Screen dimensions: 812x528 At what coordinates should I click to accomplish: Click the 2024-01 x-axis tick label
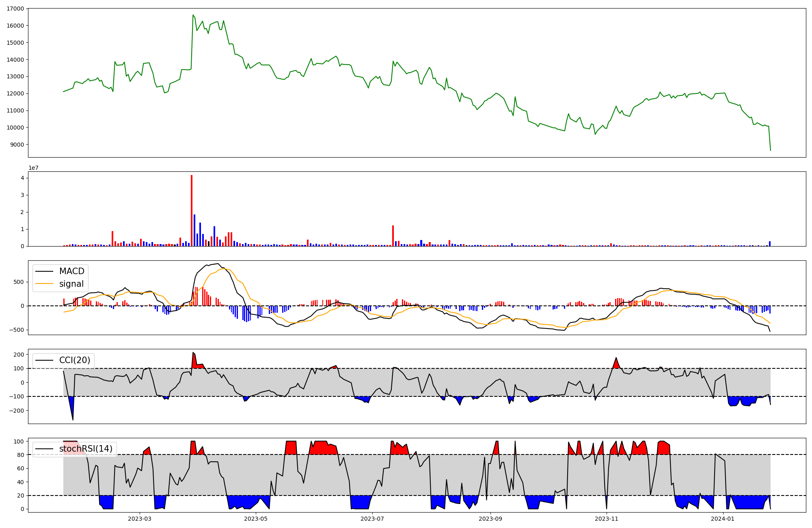[723, 519]
